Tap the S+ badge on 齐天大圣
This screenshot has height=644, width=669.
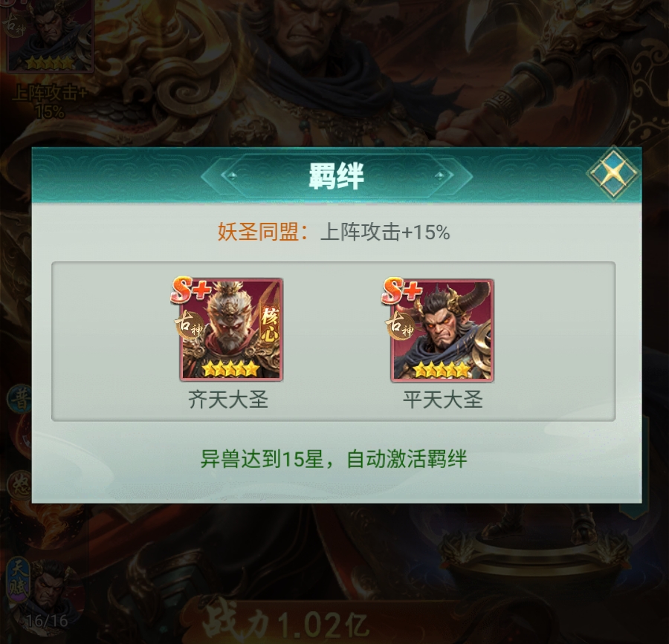click(191, 290)
